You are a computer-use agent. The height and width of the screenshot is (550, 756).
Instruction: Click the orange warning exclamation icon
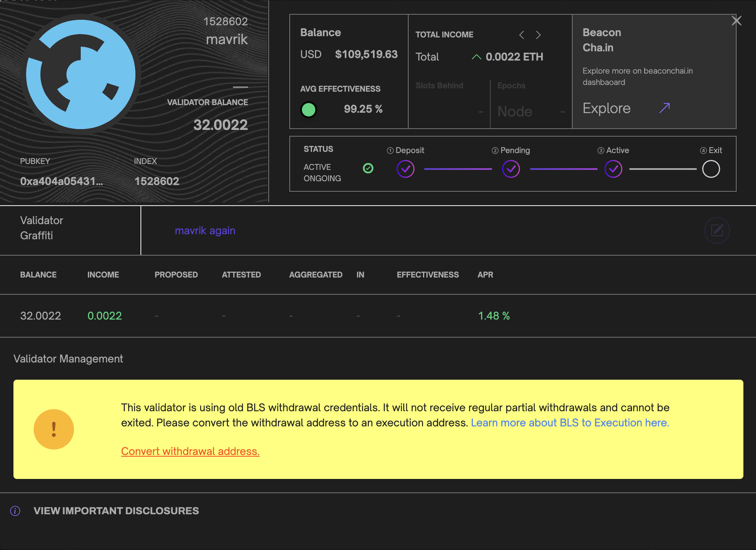pos(54,429)
